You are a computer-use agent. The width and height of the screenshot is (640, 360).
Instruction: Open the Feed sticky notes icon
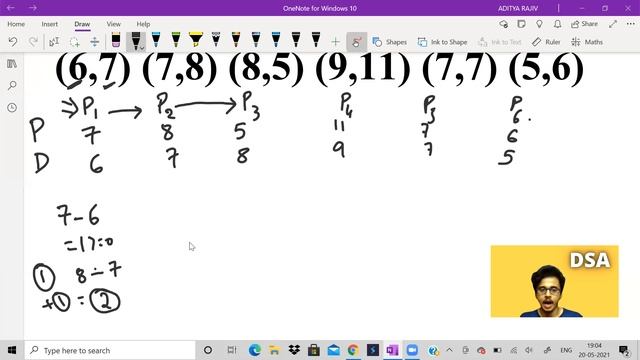521,24
